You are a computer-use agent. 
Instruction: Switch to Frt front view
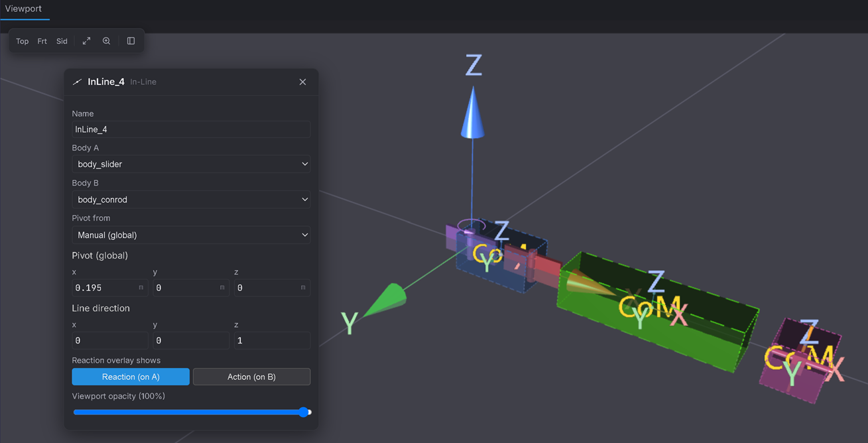(x=42, y=41)
